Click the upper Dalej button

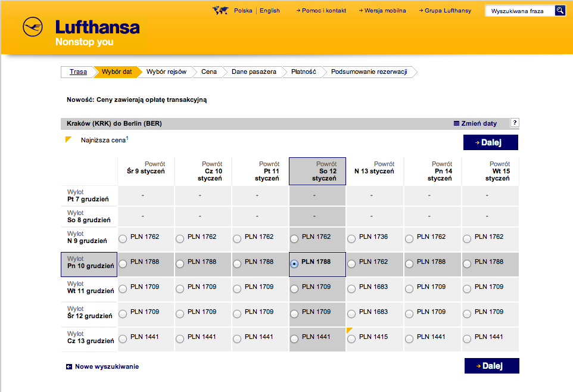(x=490, y=142)
